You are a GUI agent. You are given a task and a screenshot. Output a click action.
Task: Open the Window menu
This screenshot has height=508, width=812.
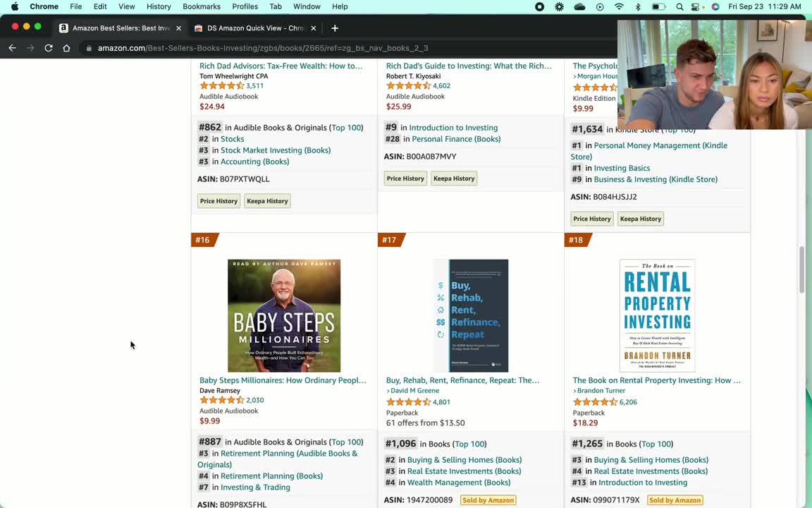pyautogui.click(x=307, y=6)
